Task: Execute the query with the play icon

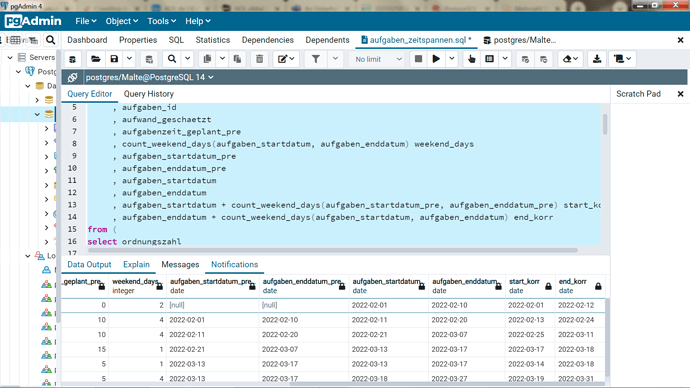Action: (x=436, y=59)
